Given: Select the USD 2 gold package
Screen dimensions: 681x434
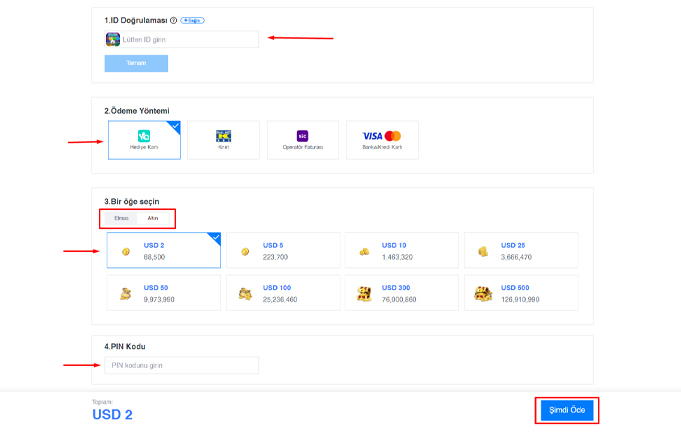Looking at the screenshot, I should pyautogui.click(x=163, y=250).
